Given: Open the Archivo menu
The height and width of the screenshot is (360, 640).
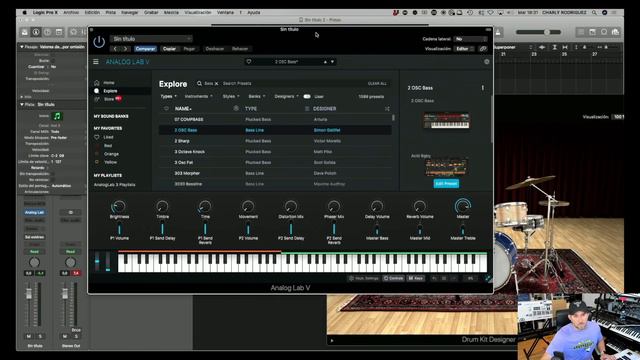Looking at the screenshot, I should pyautogui.click(x=71, y=13).
